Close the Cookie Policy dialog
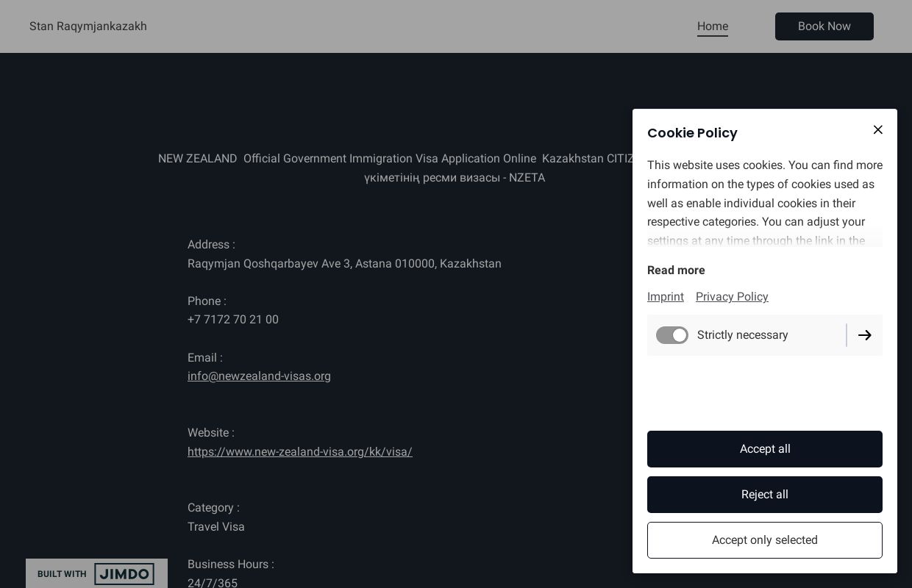 [877, 130]
